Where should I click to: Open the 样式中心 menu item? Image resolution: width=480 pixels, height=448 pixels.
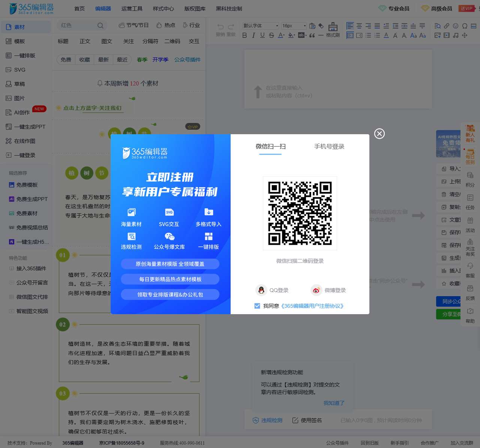point(163,9)
